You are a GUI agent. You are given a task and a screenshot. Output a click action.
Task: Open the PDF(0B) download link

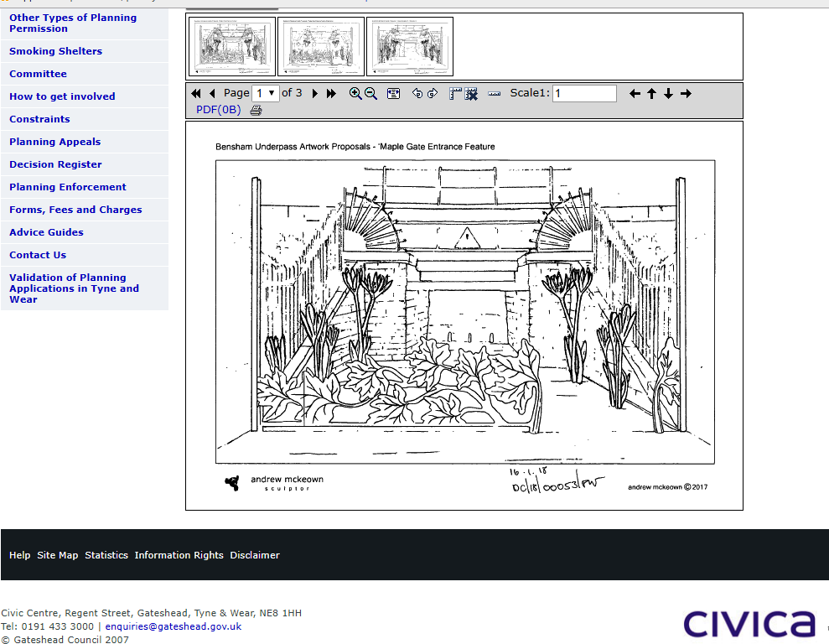pyautogui.click(x=218, y=110)
